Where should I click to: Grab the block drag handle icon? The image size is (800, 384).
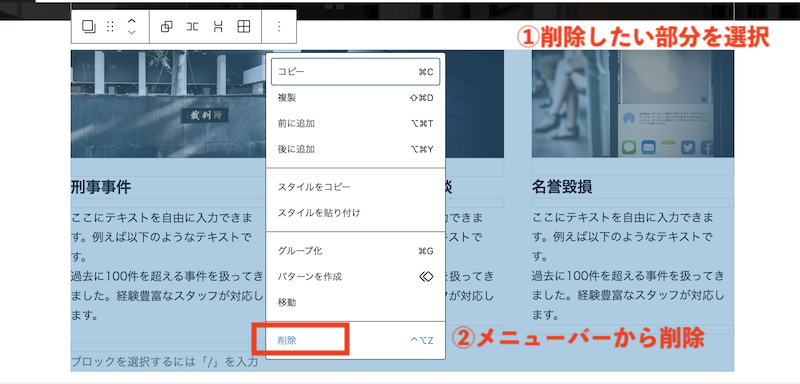click(x=110, y=27)
